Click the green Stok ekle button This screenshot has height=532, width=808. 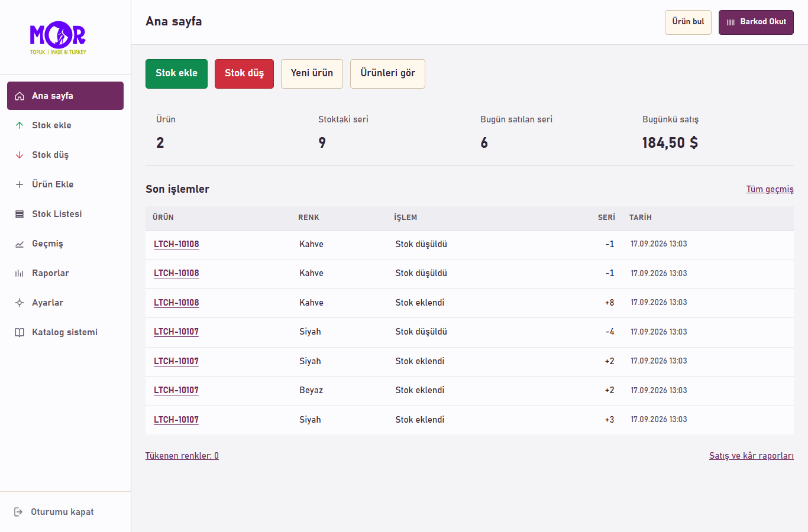point(176,74)
